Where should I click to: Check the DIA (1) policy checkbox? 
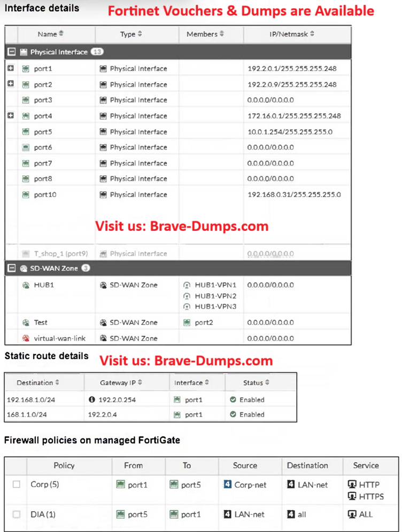17,514
